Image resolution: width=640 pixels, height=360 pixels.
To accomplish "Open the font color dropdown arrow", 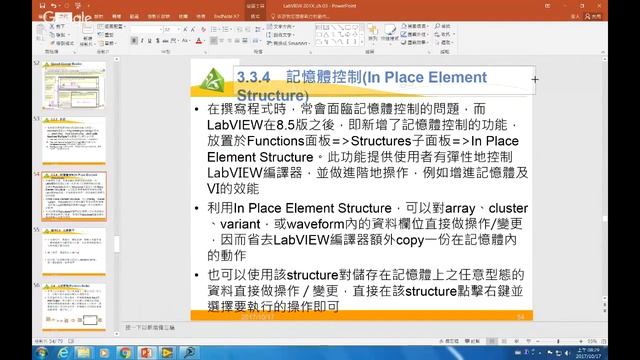I will pyautogui.click(x=204, y=41).
